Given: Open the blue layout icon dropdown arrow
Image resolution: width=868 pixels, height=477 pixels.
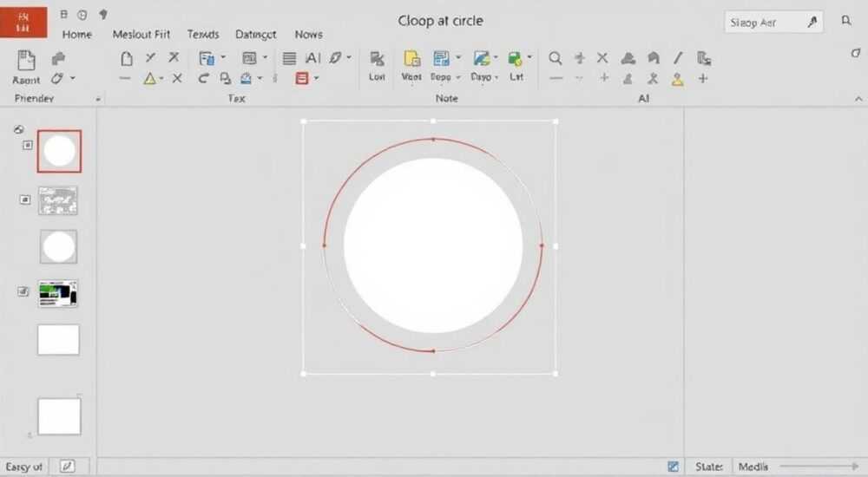Looking at the screenshot, I should (x=223, y=57).
